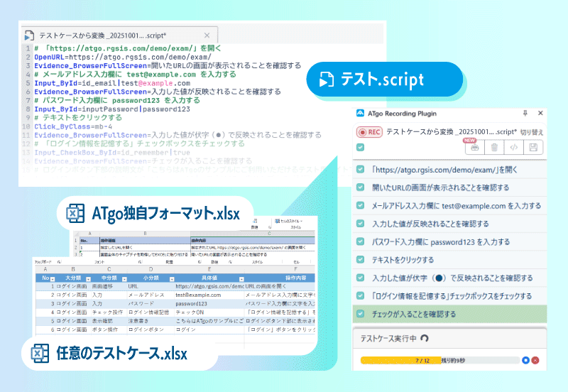Stop test execution with the blue button

pos(525,360)
